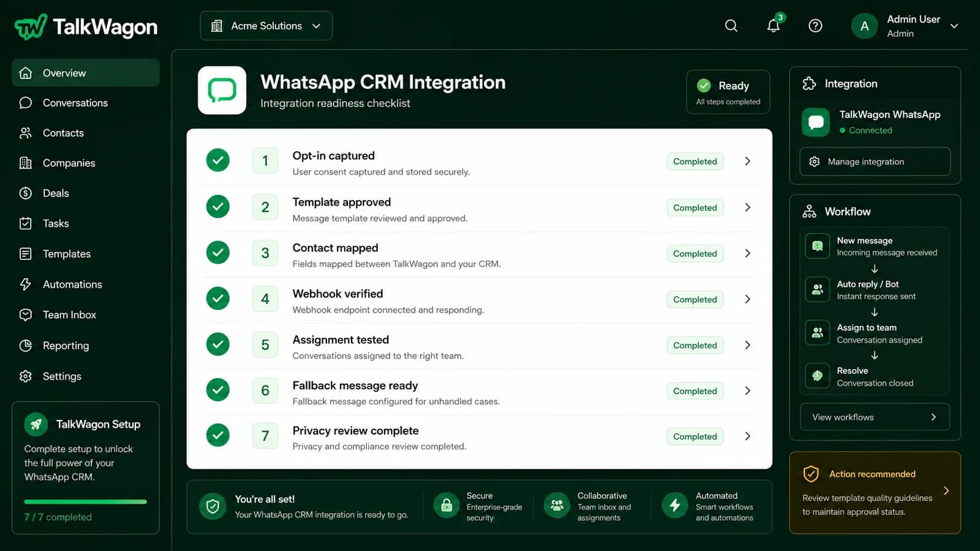
Task: Expand the Contact mapped row chevron
Action: point(747,253)
